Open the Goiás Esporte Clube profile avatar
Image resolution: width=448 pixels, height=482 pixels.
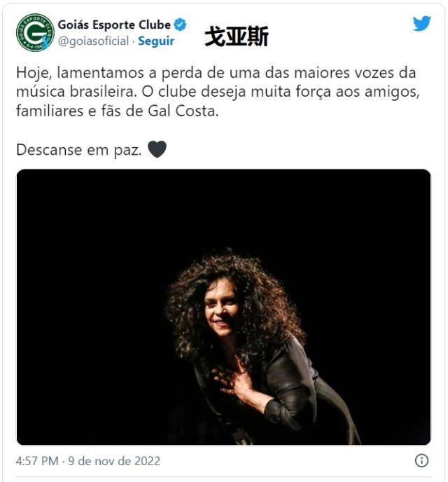click(x=35, y=33)
